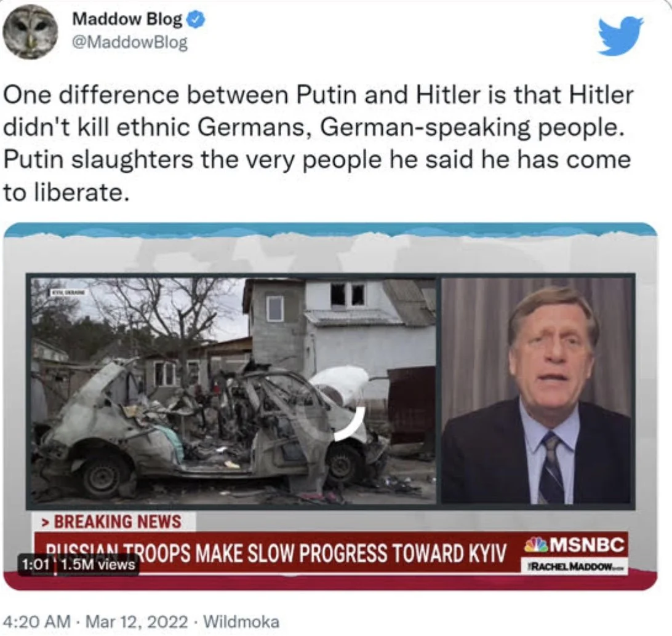Open the Maddow Blog display name
The image size is (672, 636).
[127, 19]
